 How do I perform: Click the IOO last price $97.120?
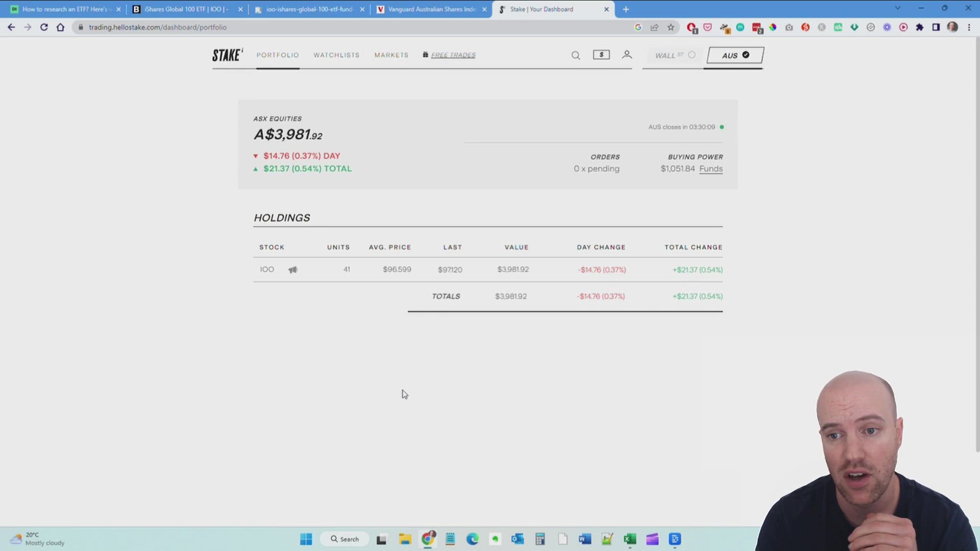450,270
